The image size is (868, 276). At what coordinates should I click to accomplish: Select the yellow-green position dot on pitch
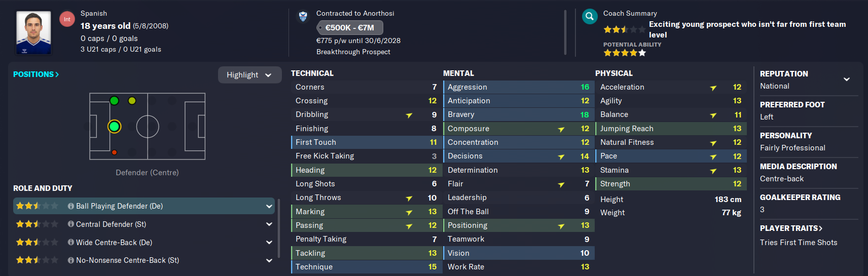pos(132,101)
